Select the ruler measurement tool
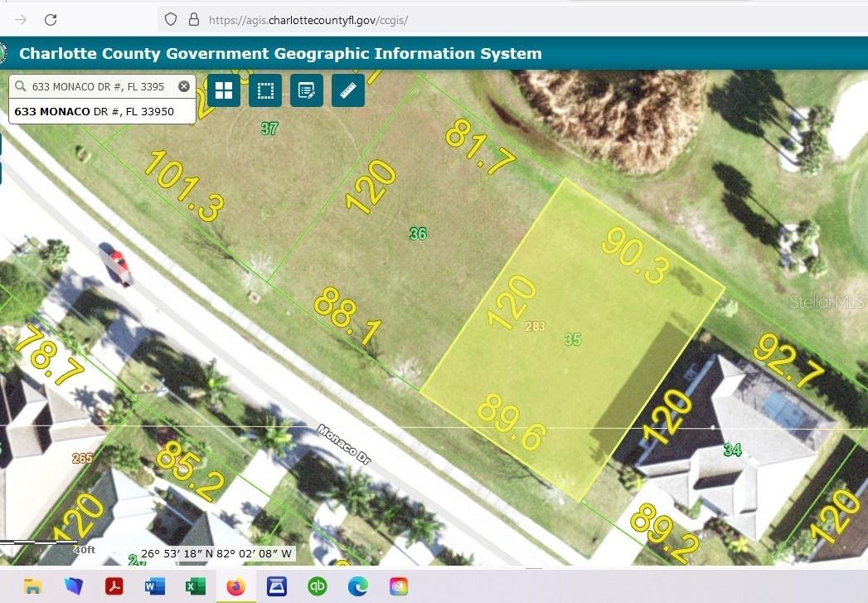 coord(348,90)
